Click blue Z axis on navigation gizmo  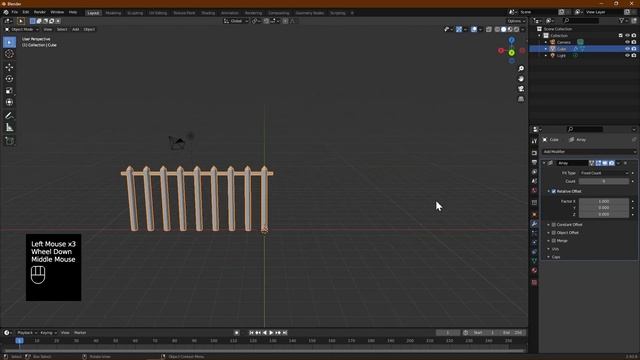point(511,40)
